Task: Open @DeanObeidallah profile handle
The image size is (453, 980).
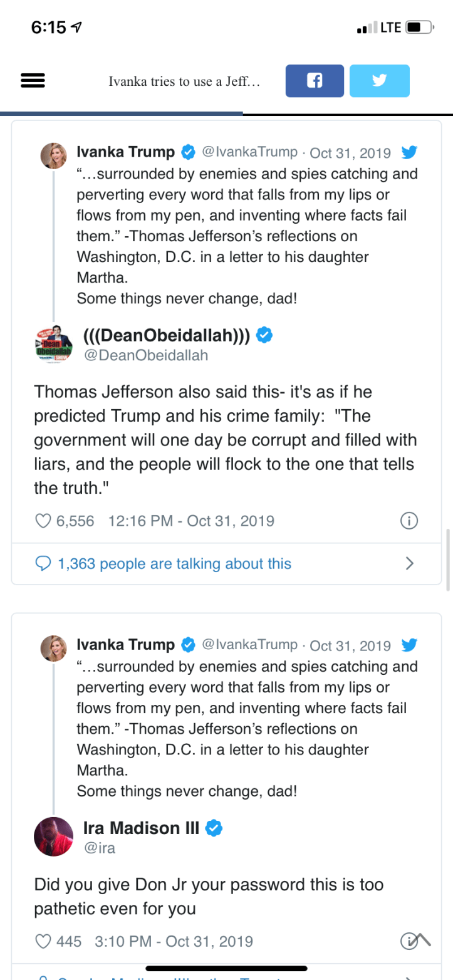Action: click(145, 355)
